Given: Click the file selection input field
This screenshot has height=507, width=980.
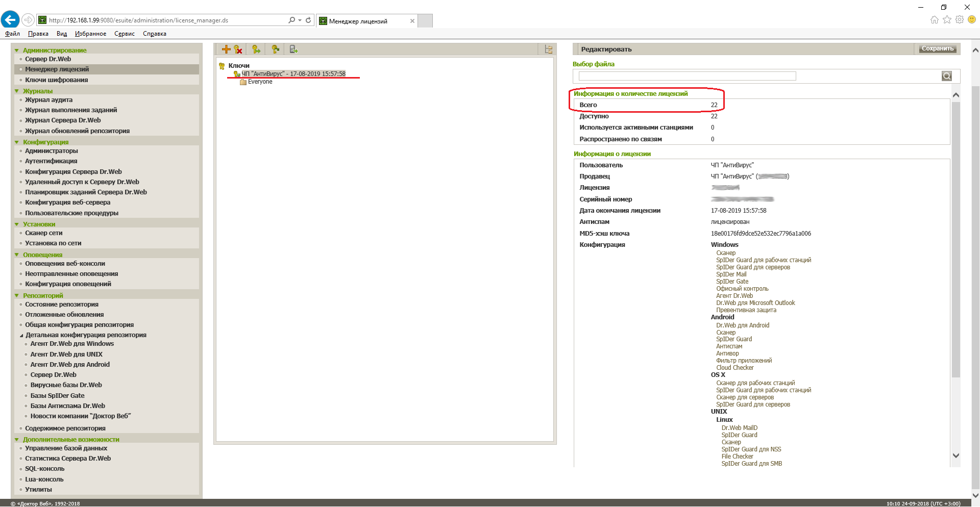Looking at the screenshot, I should (687, 76).
